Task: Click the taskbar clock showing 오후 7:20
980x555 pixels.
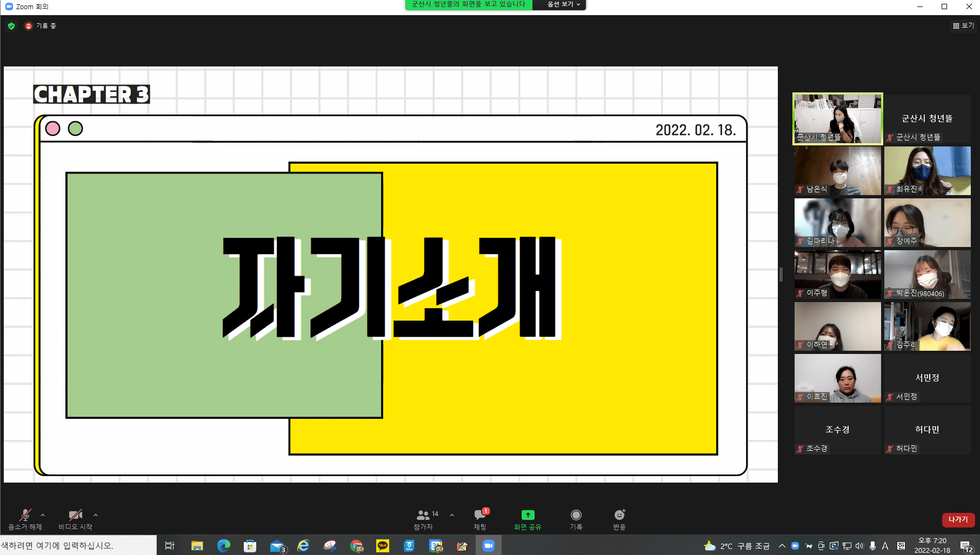Action: [932, 545]
